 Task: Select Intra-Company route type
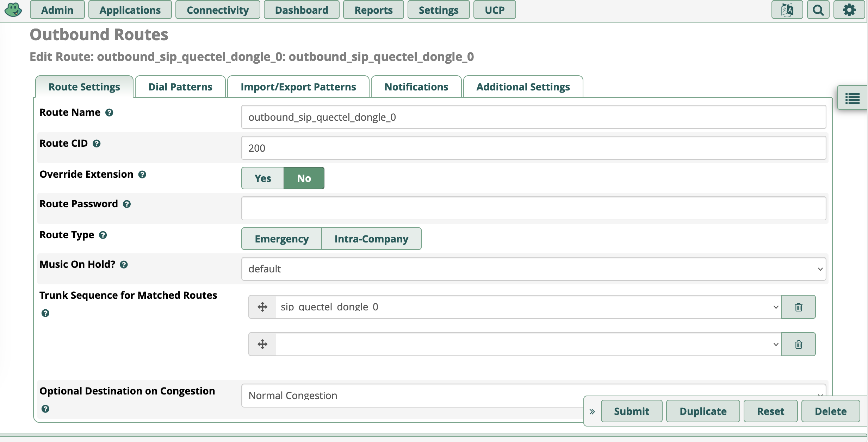(371, 239)
